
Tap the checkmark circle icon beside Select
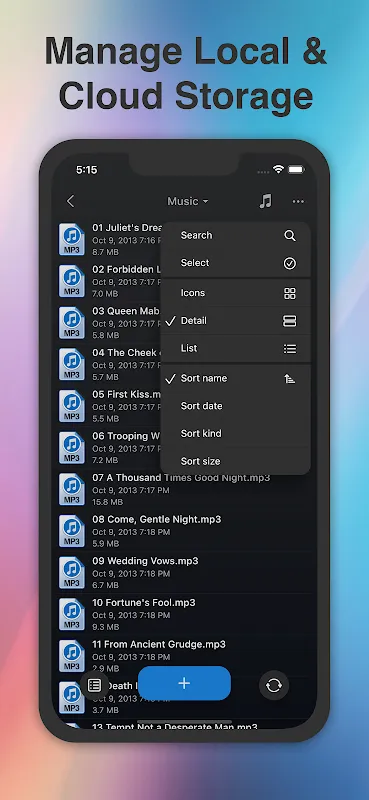pyautogui.click(x=289, y=263)
